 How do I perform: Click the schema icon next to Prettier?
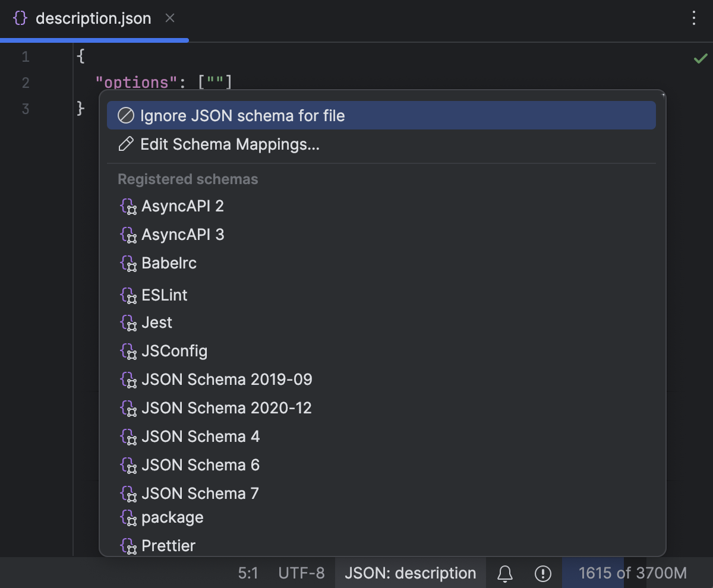pyautogui.click(x=128, y=546)
